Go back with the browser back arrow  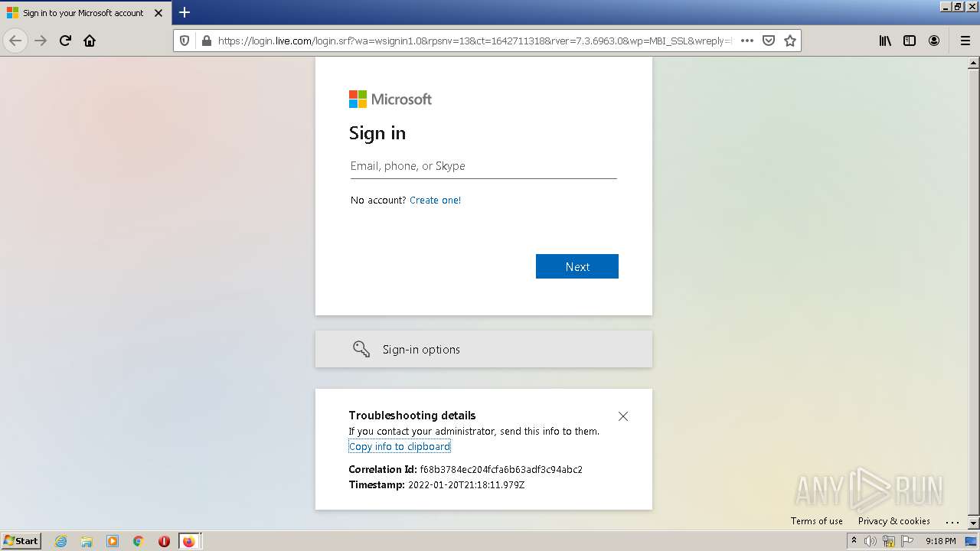pos(15,41)
